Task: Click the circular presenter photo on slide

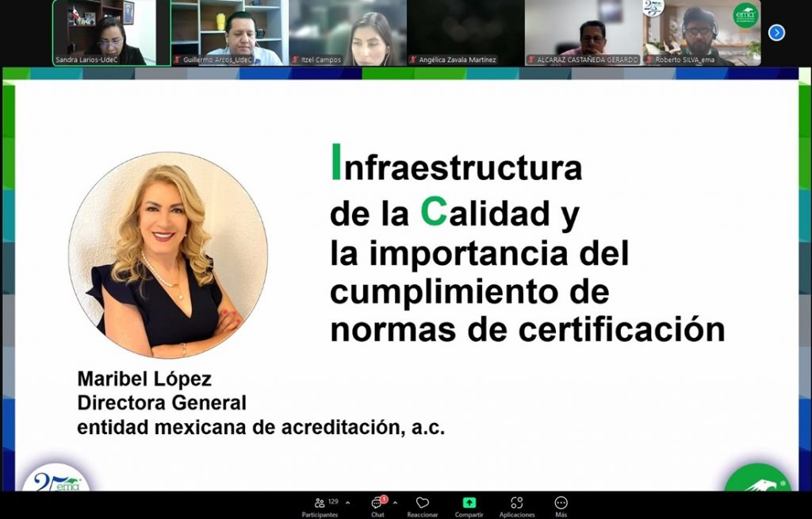Action: (168, 255)
